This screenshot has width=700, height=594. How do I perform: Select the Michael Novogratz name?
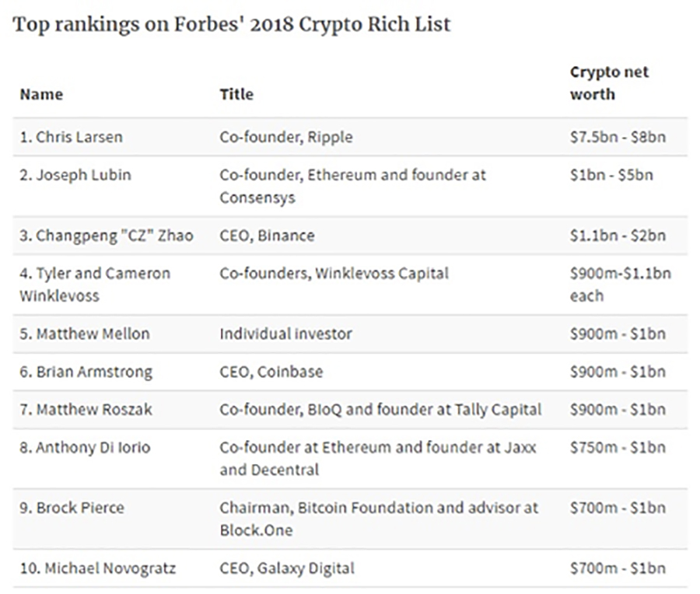98,568
